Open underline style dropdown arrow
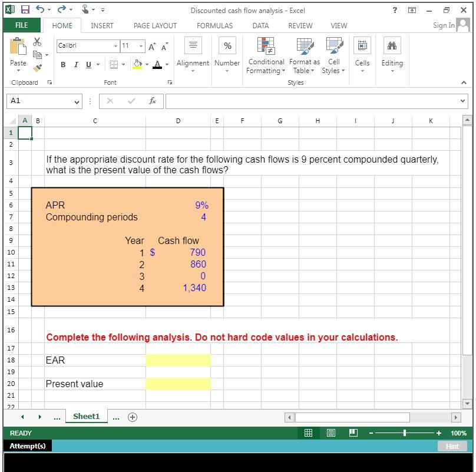476x472 pixels. (98, 64)
